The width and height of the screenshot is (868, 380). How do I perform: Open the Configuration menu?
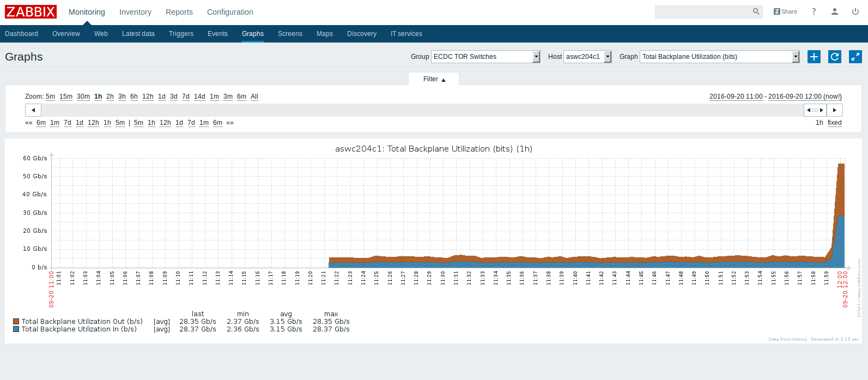(230, 12)
